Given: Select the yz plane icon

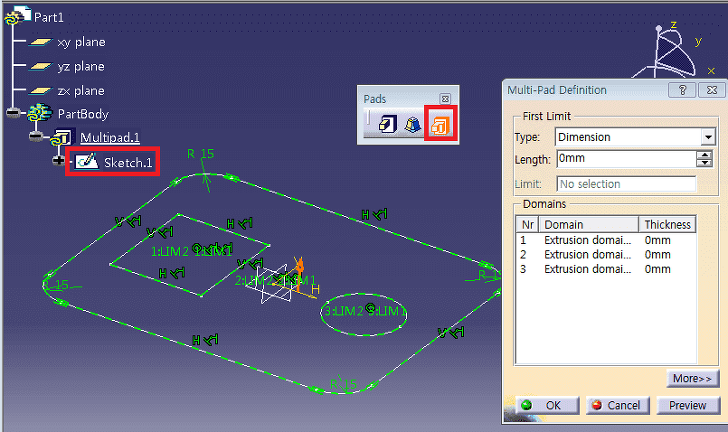Looking at the screenshot, I should 40,66.
